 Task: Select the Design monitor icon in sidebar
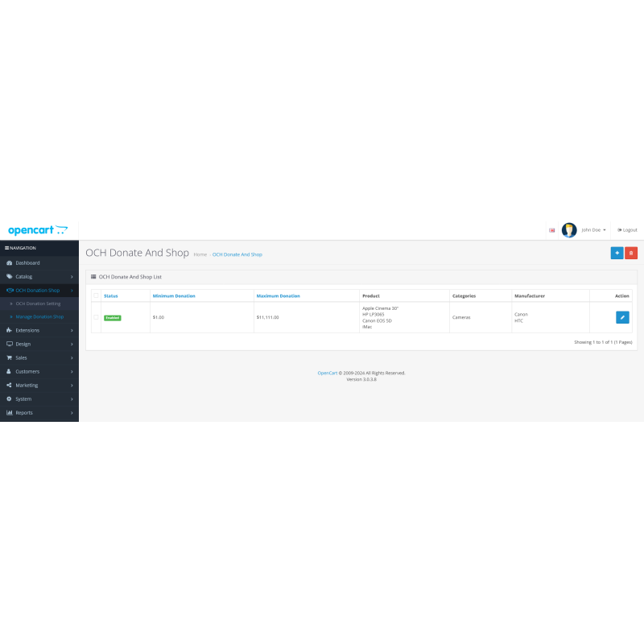tap(10, 344)
